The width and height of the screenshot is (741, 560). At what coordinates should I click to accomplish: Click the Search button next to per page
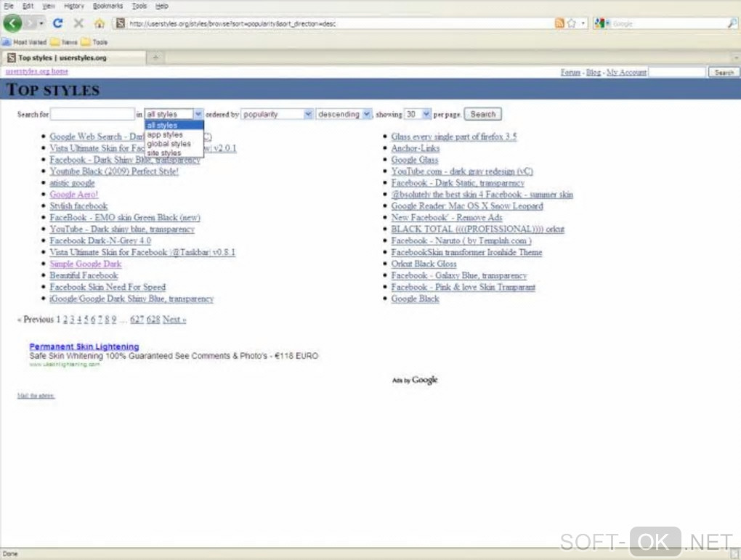click(x=482, y=114)
